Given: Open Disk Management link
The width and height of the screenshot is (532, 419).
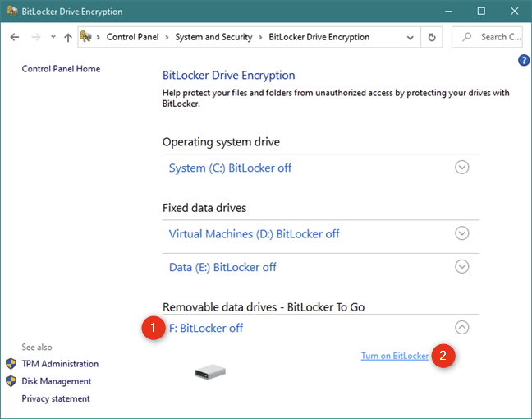Looking at the screenshot, I should pos(57,381).
